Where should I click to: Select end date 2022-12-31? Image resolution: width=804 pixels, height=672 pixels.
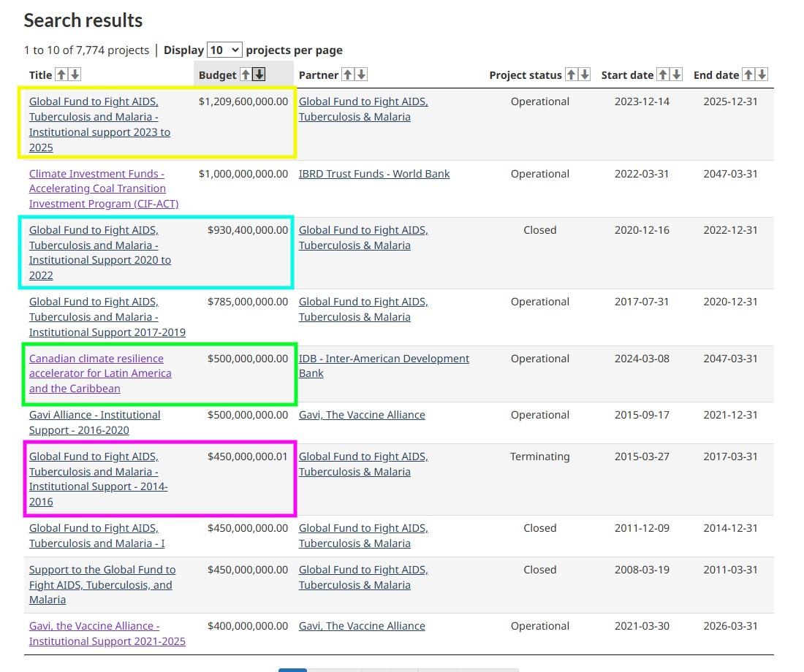[x=730, y=230]
